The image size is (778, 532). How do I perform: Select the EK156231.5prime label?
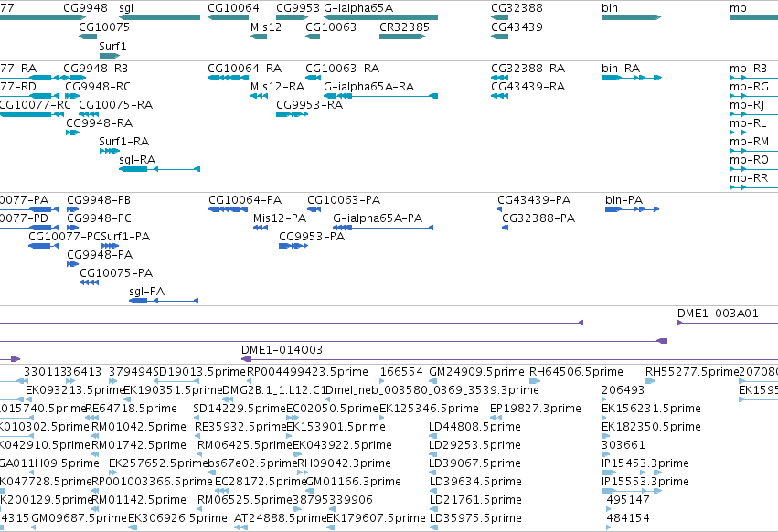651,409
